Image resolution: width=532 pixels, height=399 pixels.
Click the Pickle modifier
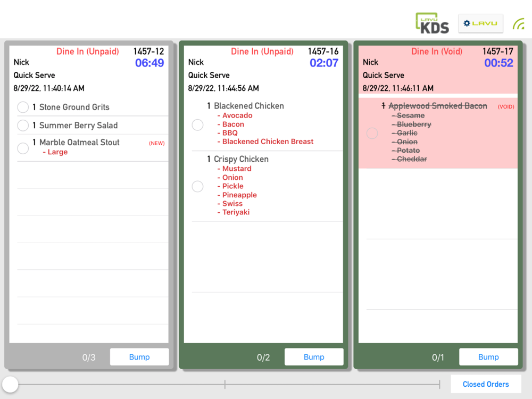(230, 186)
